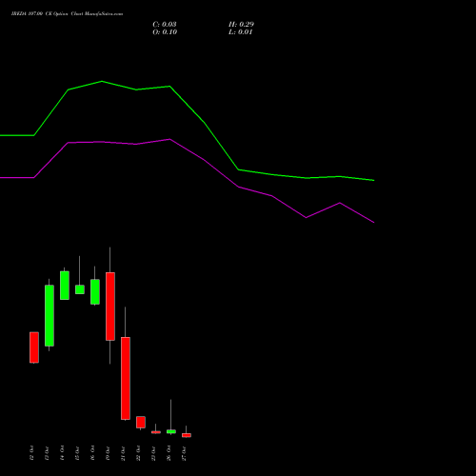Screen dimensions: 476x476
Task: Select the tall green candle for 13 Oct
Action: pos(50,315)
